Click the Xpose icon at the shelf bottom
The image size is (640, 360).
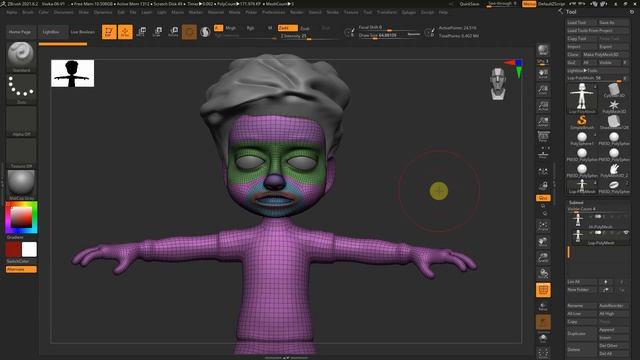point(543,353)
